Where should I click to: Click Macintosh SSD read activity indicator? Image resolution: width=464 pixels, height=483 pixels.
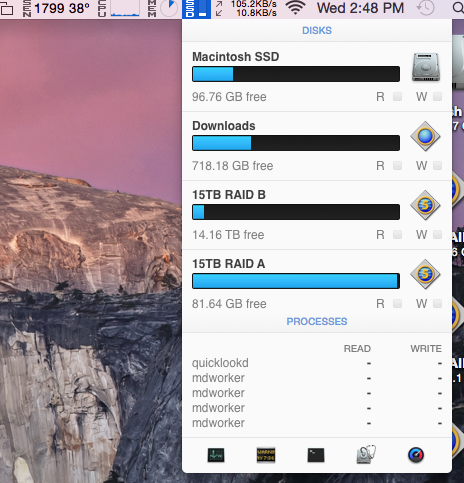tap(397, 97)
